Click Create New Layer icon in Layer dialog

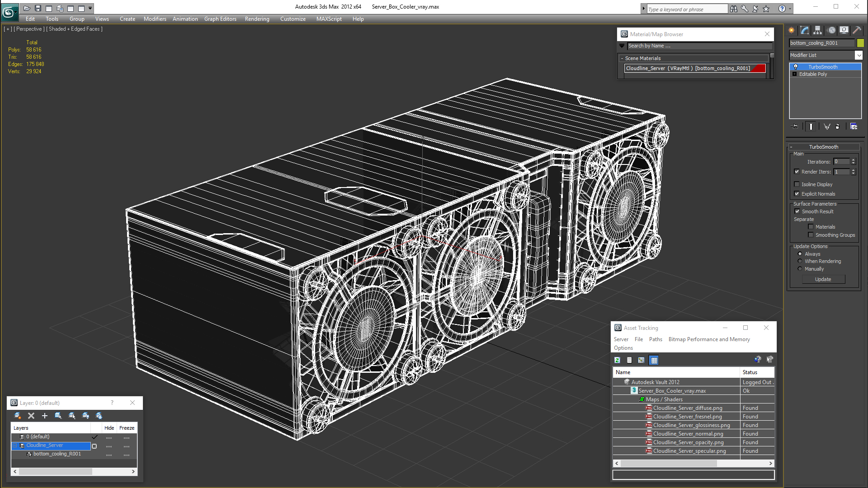tap(18, 416)
